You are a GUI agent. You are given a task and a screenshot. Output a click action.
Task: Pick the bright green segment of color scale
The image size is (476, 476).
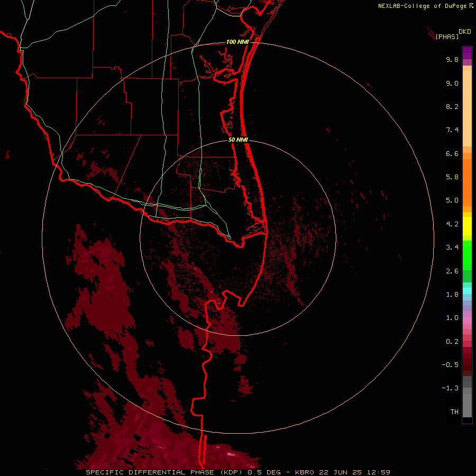[467, 255]
